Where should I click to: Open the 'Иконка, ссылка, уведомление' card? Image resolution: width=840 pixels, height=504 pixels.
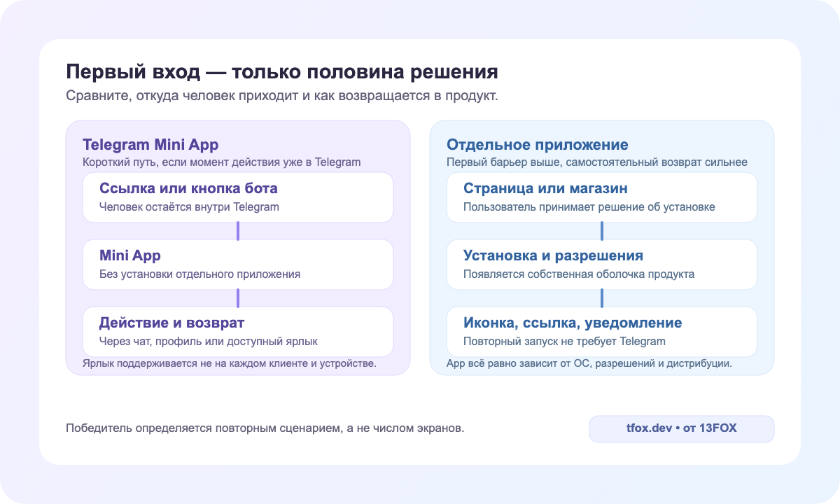point(602,332)
